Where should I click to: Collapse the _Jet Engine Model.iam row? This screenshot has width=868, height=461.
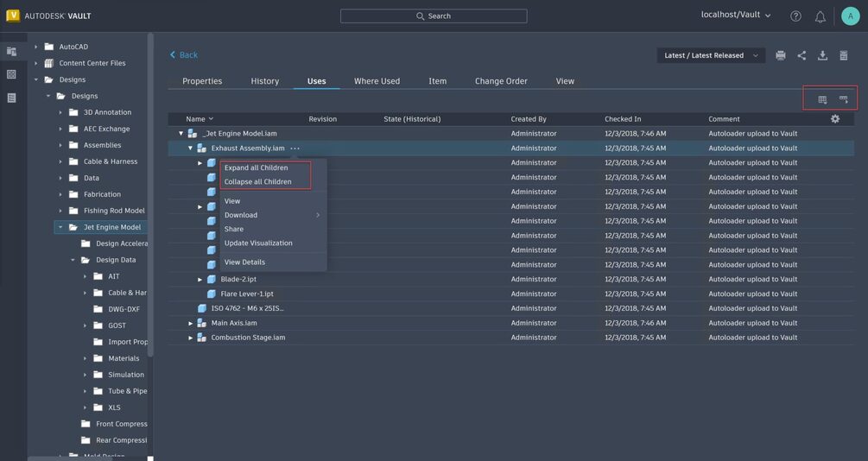click(181, 133)
